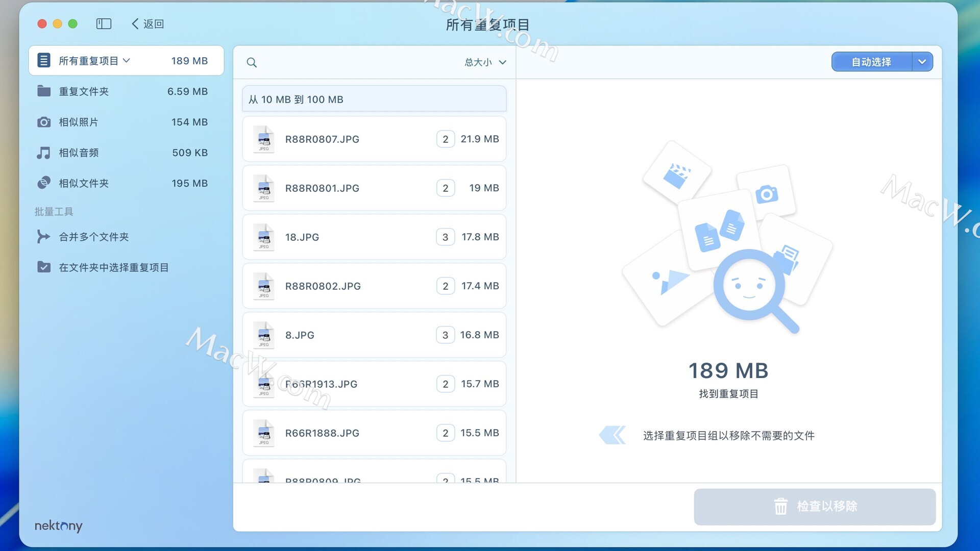980x551 pixels.
Task: Click the search magnifier icon
Action: [252, 62]
